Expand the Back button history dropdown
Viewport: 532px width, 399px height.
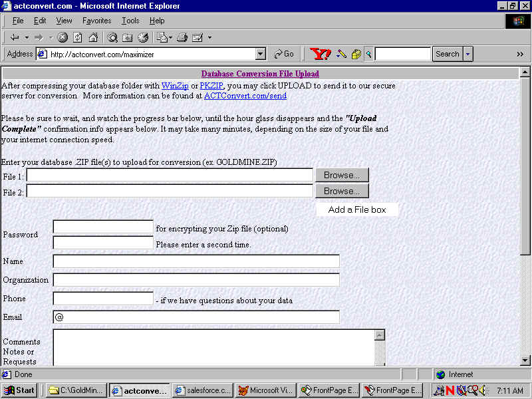coord(27,37)
